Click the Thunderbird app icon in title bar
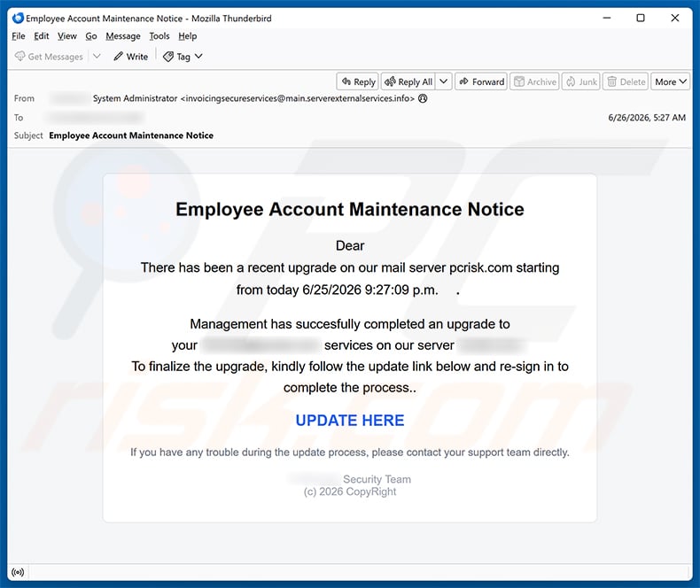The height and width of the screenshot is (588, 700). point(18,18)
